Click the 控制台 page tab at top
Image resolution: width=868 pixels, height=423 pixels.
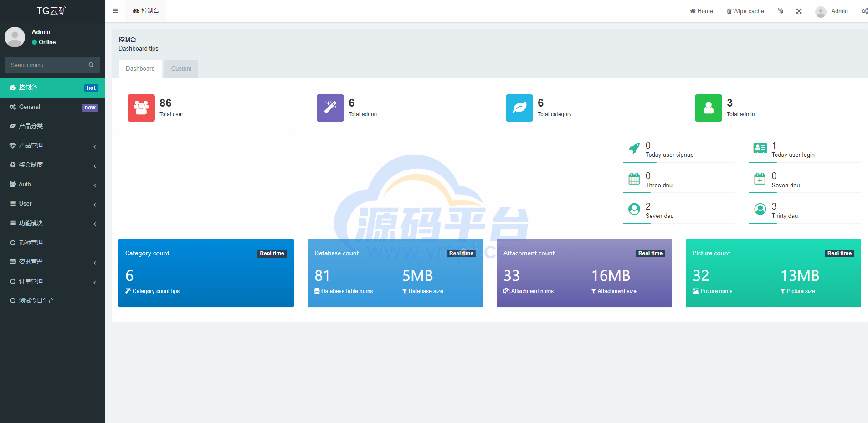pos(146,11)
